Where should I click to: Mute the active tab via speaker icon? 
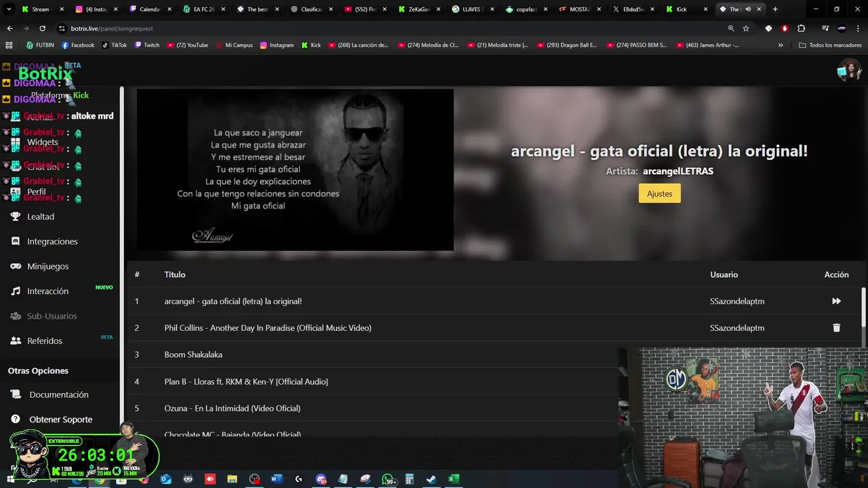coord(748,9)
